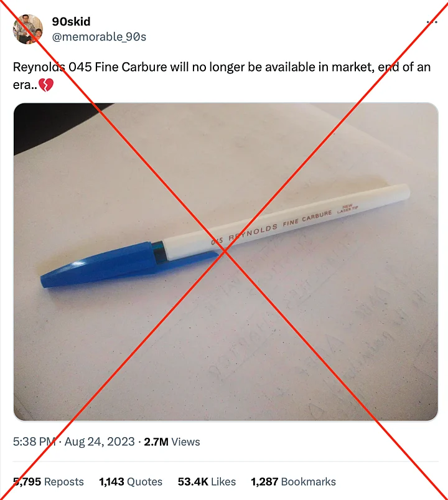
Task: Click the 1,287 Bookmarks count
Action: coord(294,481)
